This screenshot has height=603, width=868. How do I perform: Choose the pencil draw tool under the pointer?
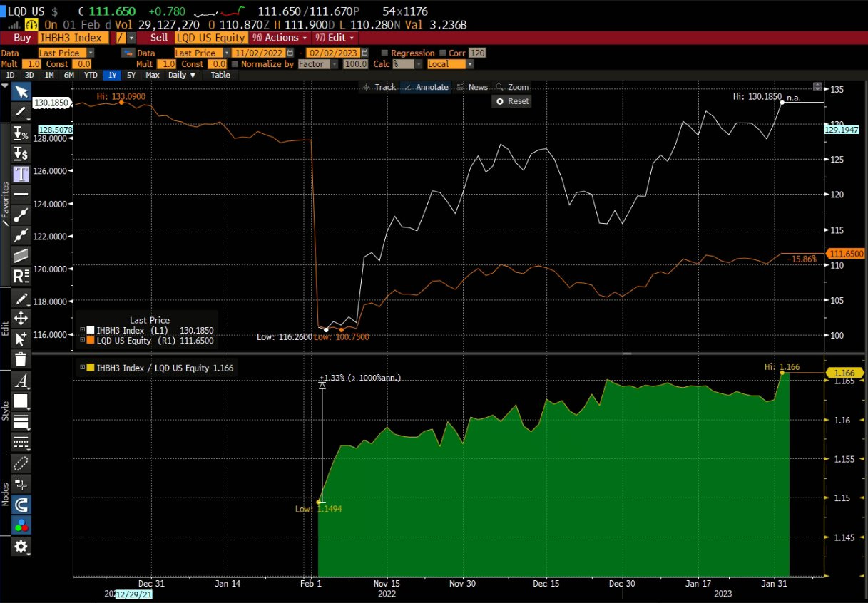point(21,111)
